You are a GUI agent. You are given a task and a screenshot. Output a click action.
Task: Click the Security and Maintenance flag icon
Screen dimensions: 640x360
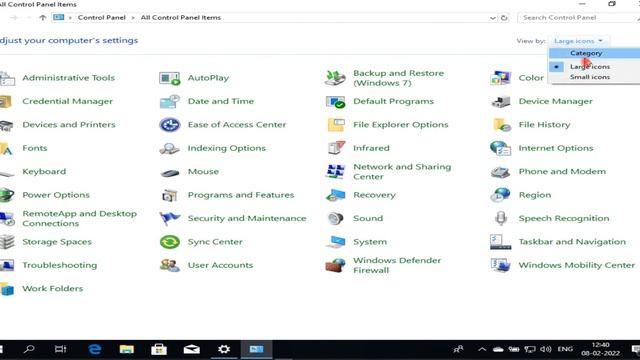click(169, 218)
